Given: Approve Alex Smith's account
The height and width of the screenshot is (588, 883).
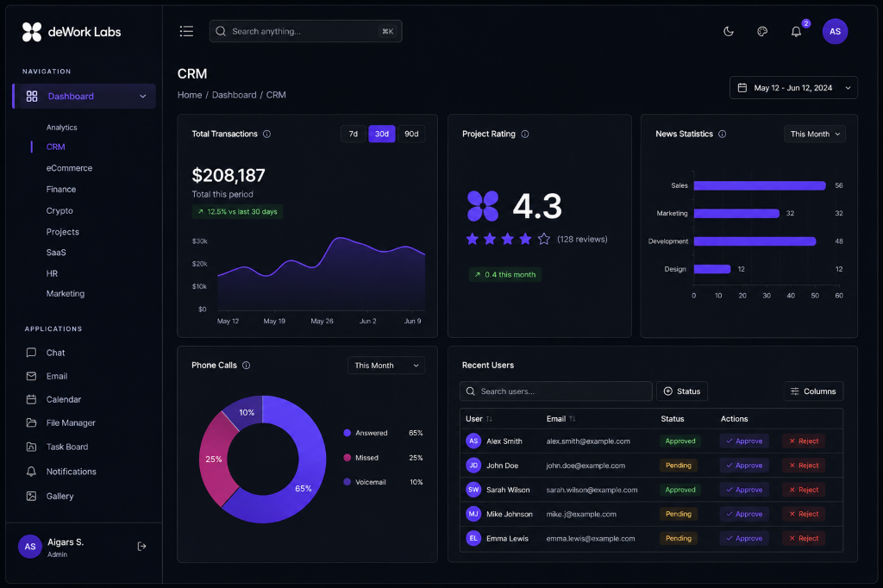Looking at the screenshot, I should click(744, 441).
